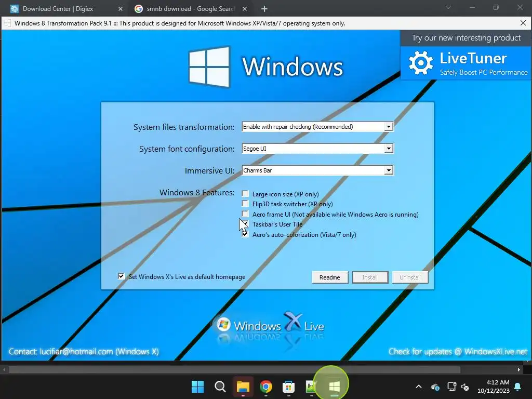Close the Download Center Digiex tab
Viewport: 532px width, 399px height.
(121, 9)
